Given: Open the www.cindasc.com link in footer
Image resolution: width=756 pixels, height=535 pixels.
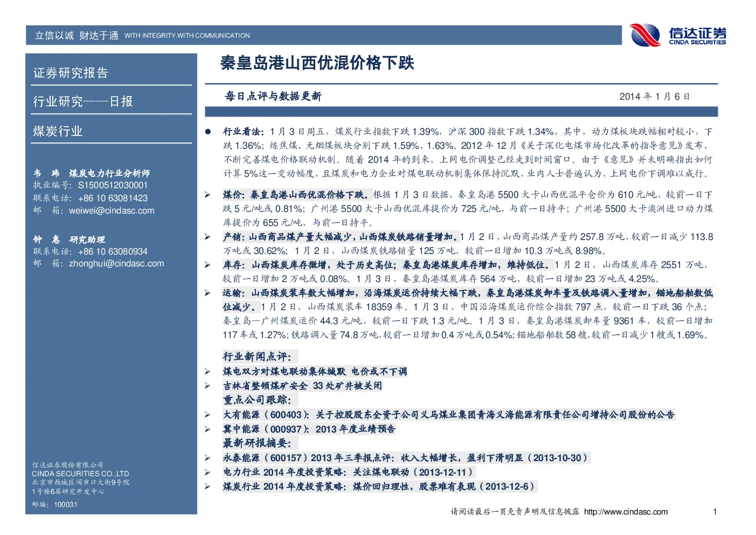Looking at the screenshot, I should (x=626, y=512).
